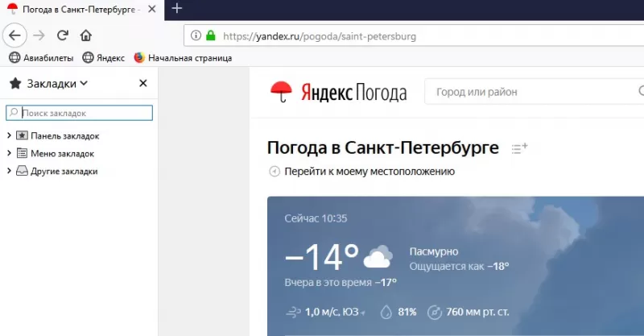644x336 pixels.
Task: Select the Другие закладки tree item
Action: 57,171
